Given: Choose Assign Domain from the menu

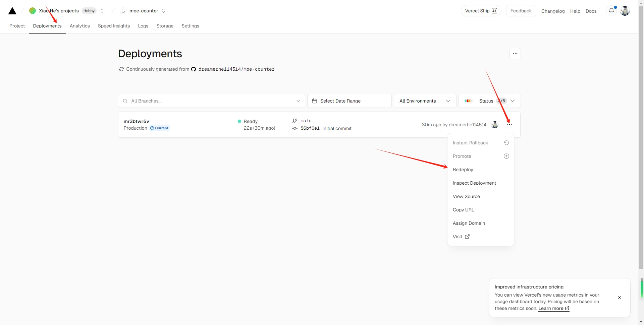Looking at the screenshot, I should [x=481, y=223].
